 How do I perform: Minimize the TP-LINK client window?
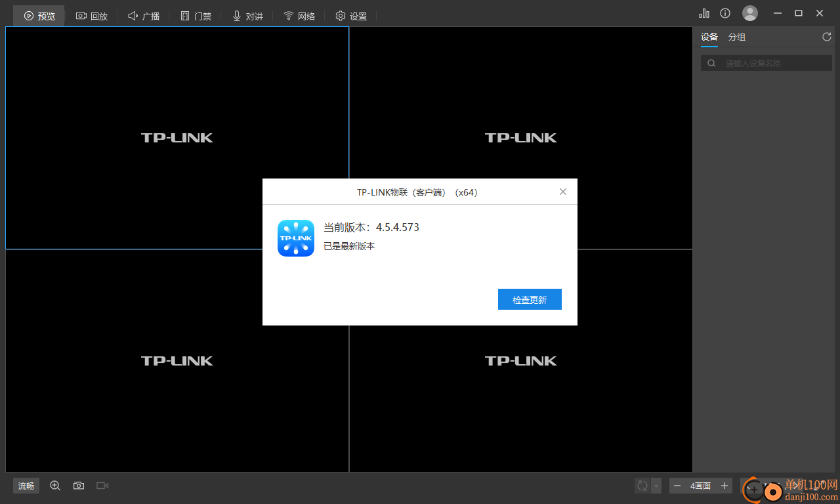[x=778, y=13]
